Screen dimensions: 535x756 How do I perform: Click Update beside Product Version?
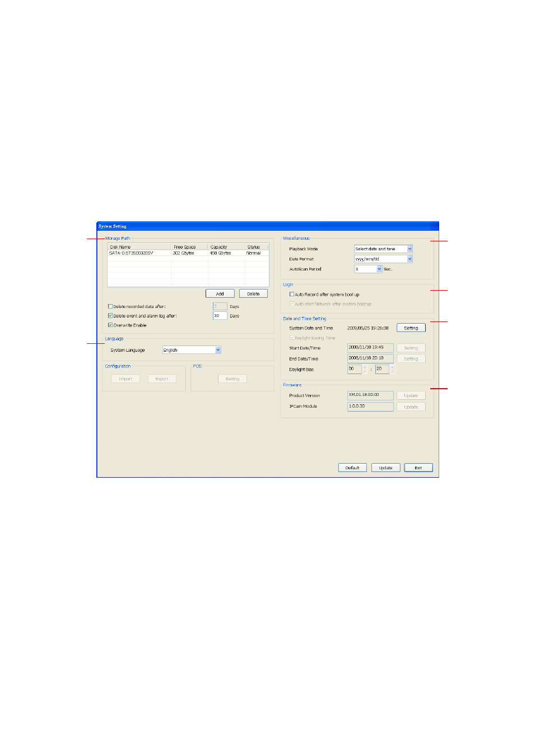click(411, 395)
